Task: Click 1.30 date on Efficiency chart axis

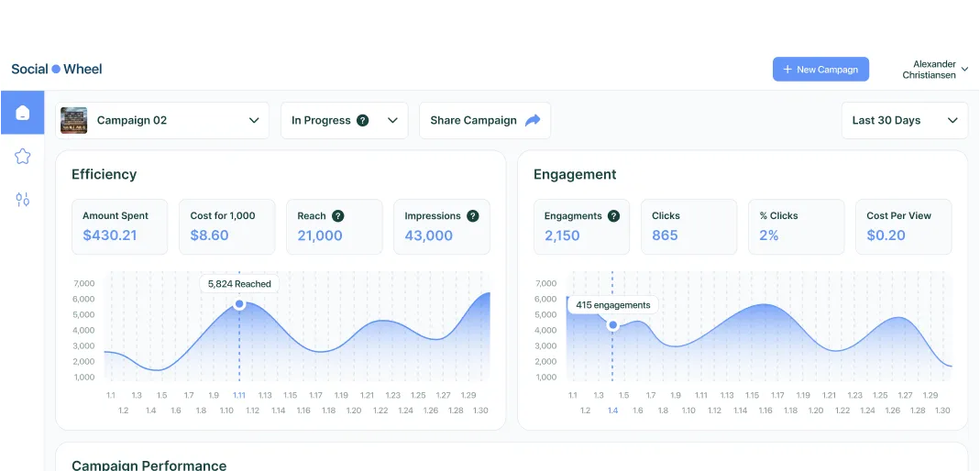Action: click(x=480, y=411)
